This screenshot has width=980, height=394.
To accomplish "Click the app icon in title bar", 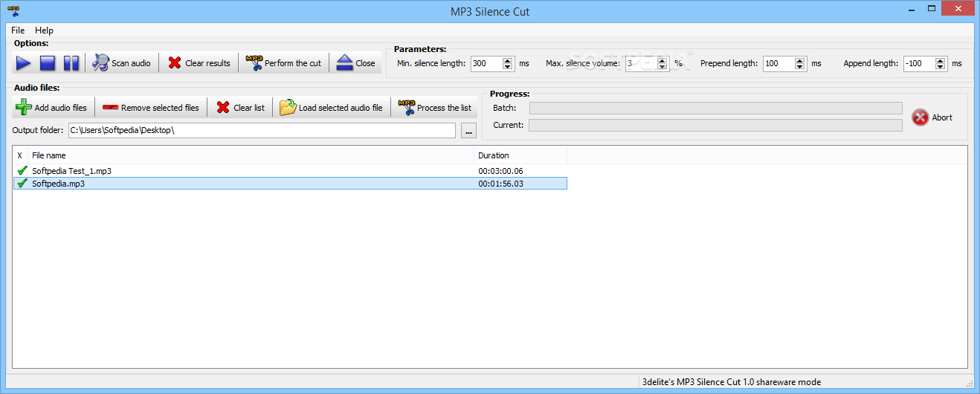I will pos(13,11).
